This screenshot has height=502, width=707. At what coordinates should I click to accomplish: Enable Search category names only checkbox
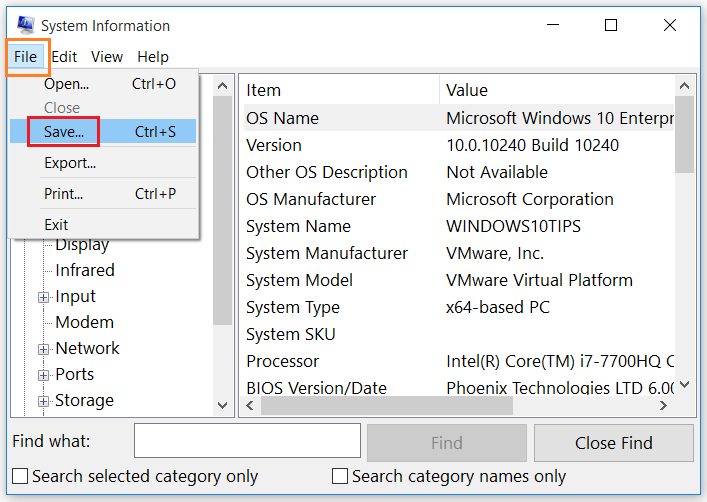(340, 476)
